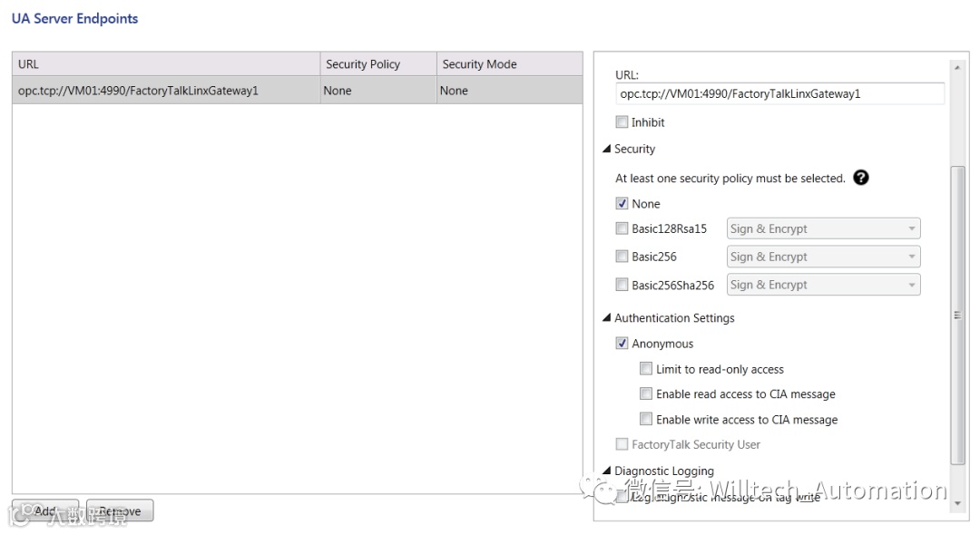Select the opc.tcp://VM01:4990 endpoint row
980x534 pixels.
[297, 91]
